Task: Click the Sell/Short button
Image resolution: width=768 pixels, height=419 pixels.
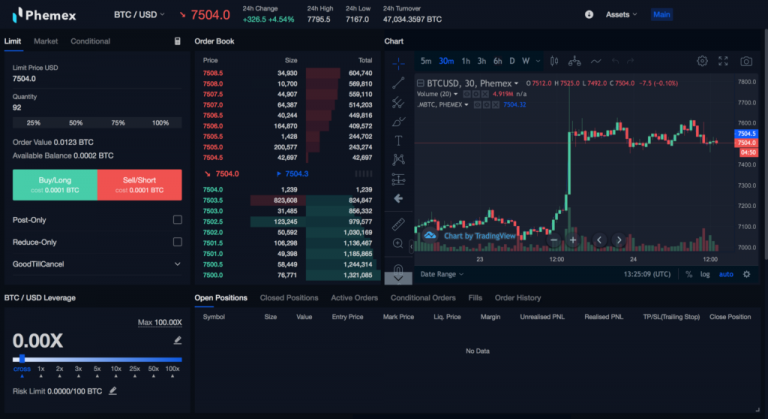Action: pos(140,185)
